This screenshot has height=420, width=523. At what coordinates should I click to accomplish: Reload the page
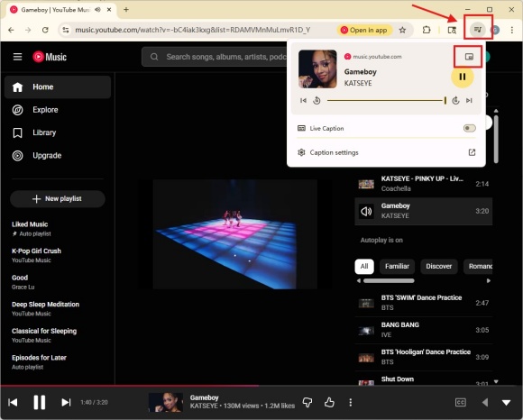tap(45, 30)
